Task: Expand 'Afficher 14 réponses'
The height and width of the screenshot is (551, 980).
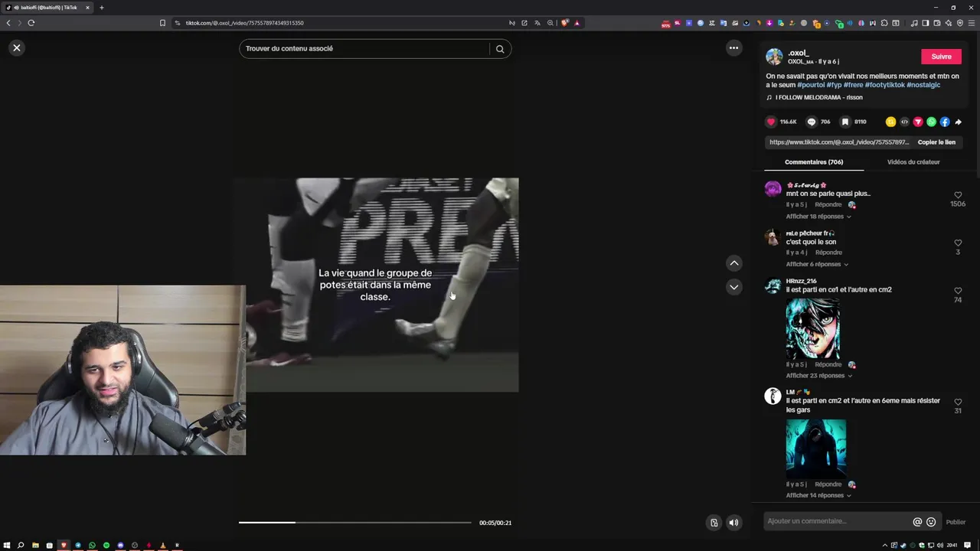Action: 819,495
